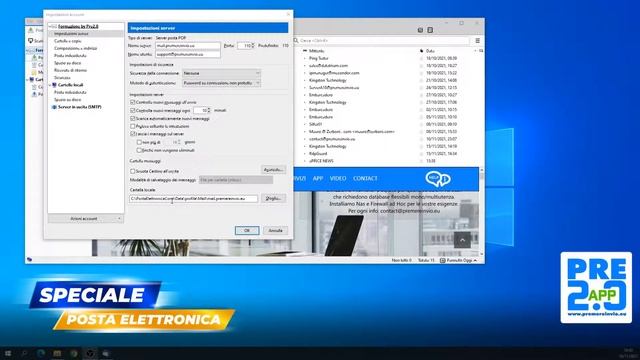Open Modalità di salvataggio dei messaggi dropdown
The height and width of the screenshot is (360, 640).
point(236,180)
